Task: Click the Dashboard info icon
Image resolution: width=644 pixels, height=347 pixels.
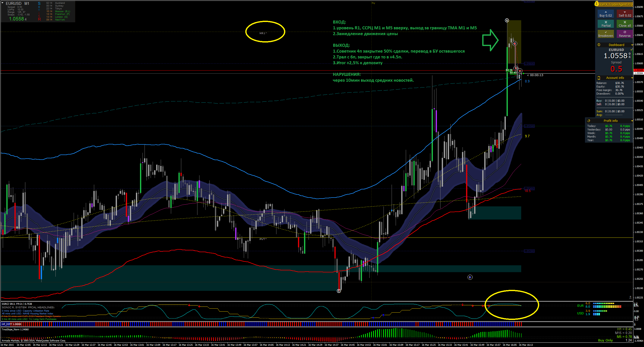Action: (x=599, y=45)
